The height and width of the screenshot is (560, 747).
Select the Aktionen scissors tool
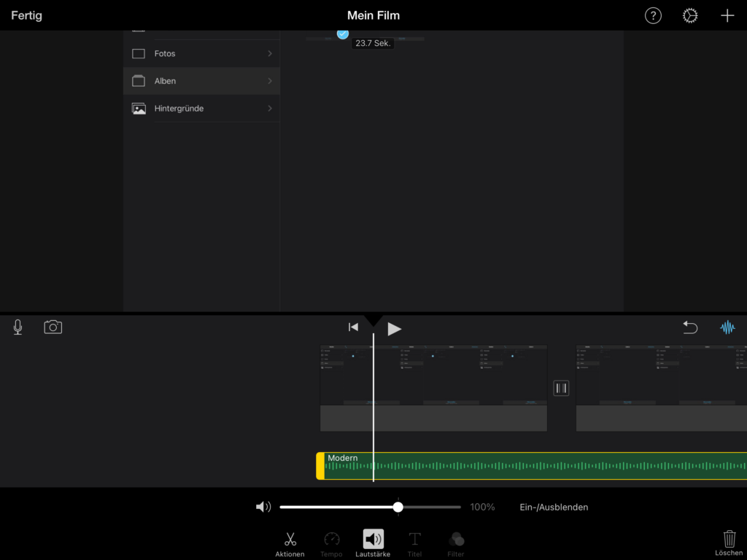click(x=290, y=542)
